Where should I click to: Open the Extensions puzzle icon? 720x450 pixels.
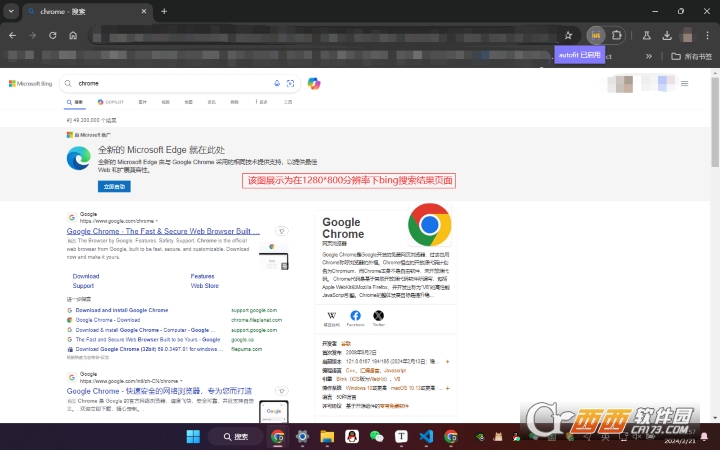tap(617, 35)
